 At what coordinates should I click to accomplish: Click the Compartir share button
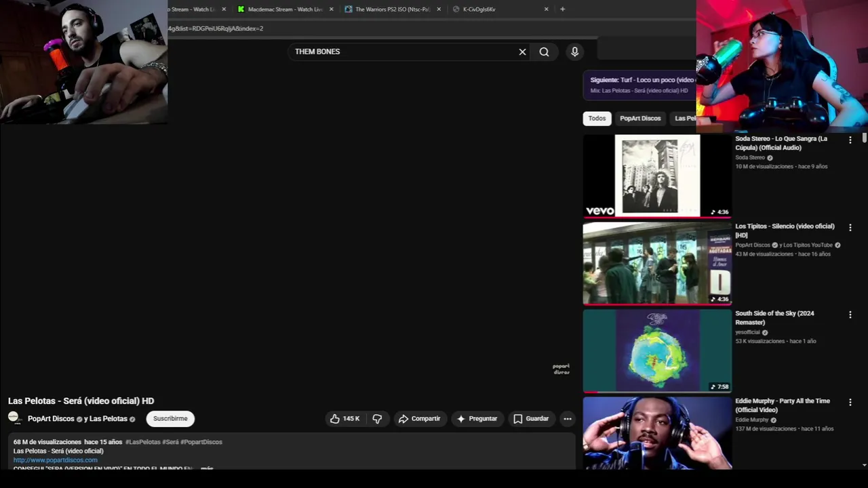[420, 419]
